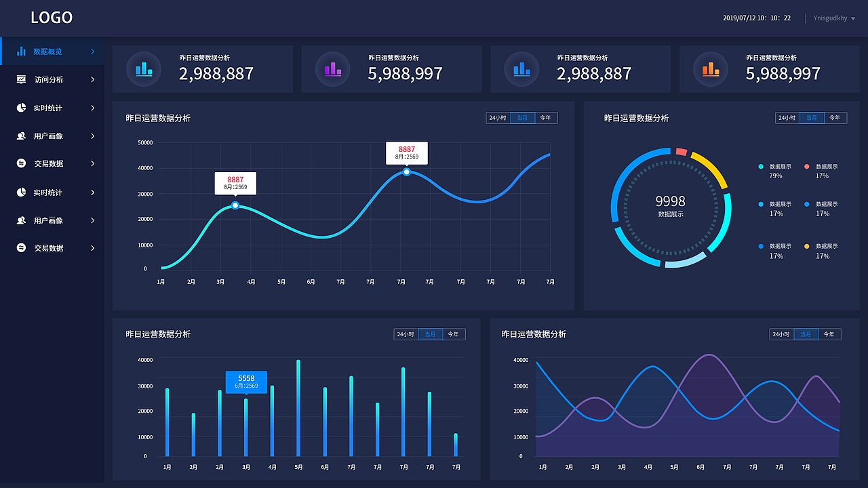Click the dark blue bar icon on the third card

[x=521, y=69]
